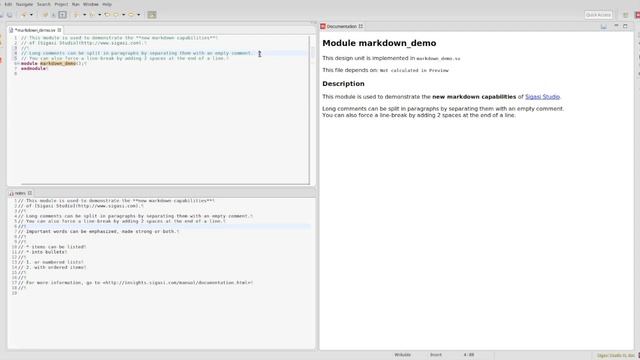Click the Quick Access search field
The width and height of the screenshot is (640, 360).
pos(598,15)
